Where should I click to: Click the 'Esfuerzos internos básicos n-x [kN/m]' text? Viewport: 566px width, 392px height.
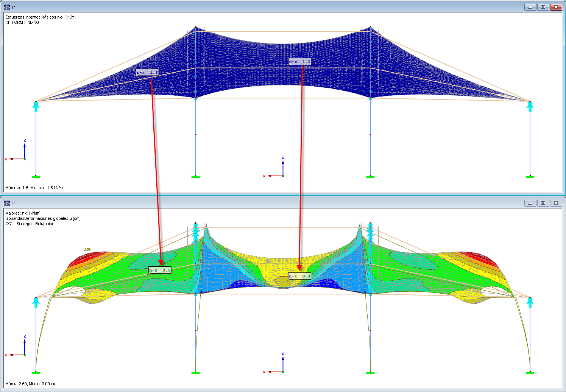point(41,17)
